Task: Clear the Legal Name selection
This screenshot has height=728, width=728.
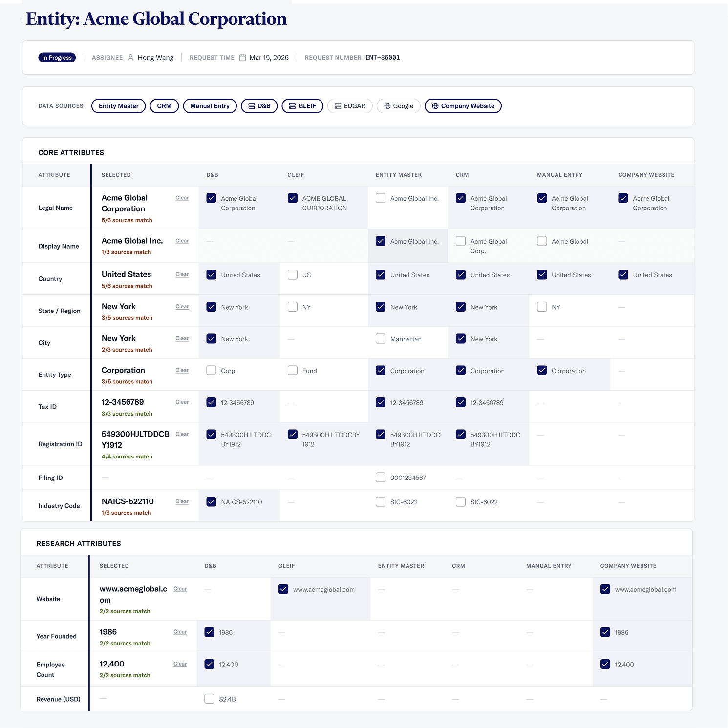Action: pos(182,198)
